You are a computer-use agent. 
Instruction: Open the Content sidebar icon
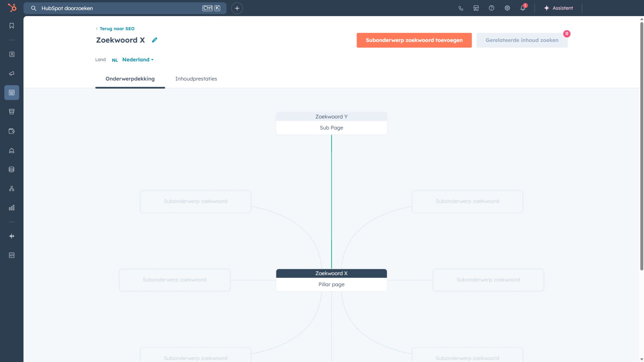[12, 93]
